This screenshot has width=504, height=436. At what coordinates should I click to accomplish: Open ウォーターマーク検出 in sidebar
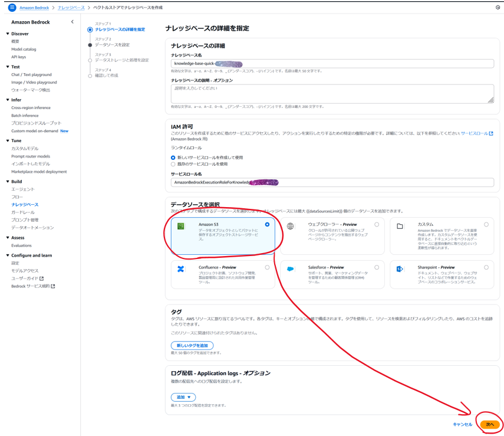(31, 90)
